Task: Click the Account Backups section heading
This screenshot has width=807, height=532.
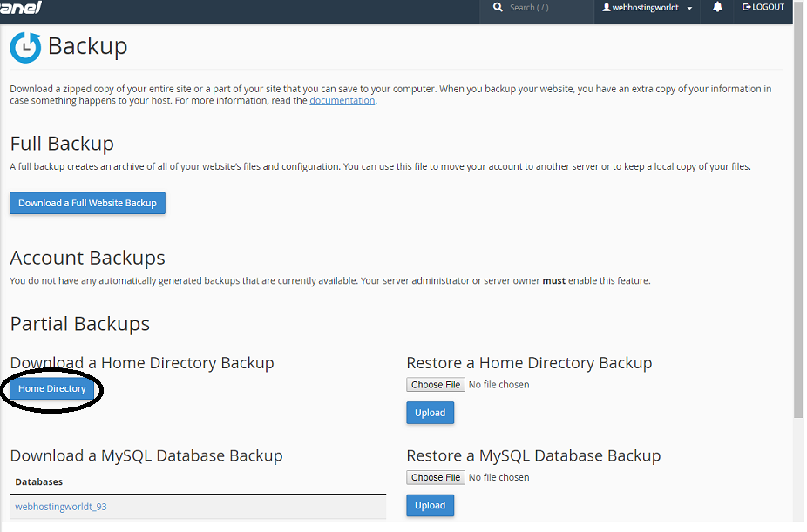Action: click(x=87, y=258)
